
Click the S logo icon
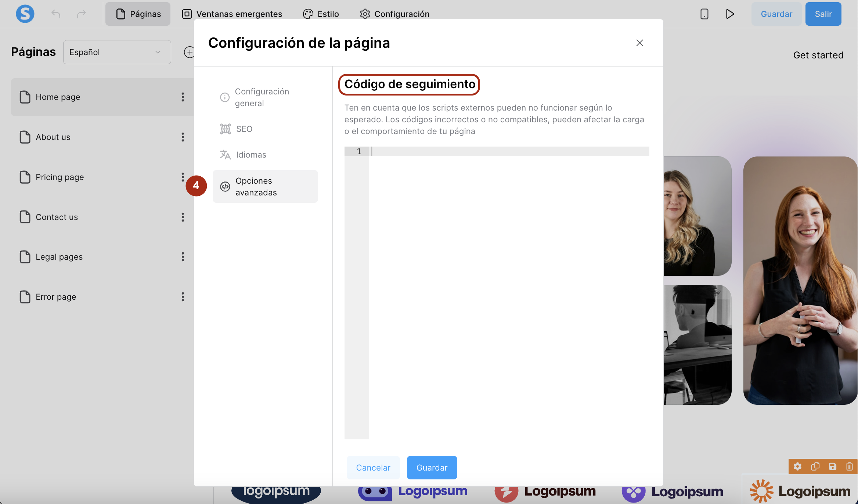click(x=25, y=14)
